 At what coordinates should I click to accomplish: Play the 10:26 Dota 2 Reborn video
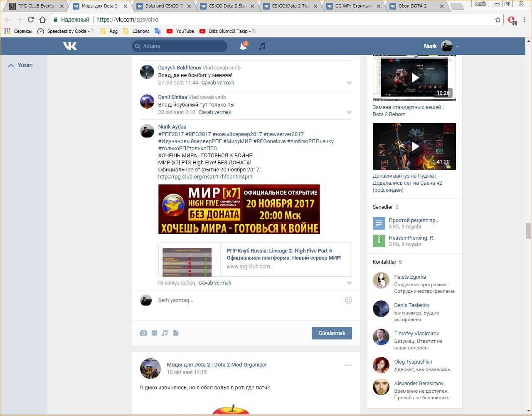pos(414,78)
